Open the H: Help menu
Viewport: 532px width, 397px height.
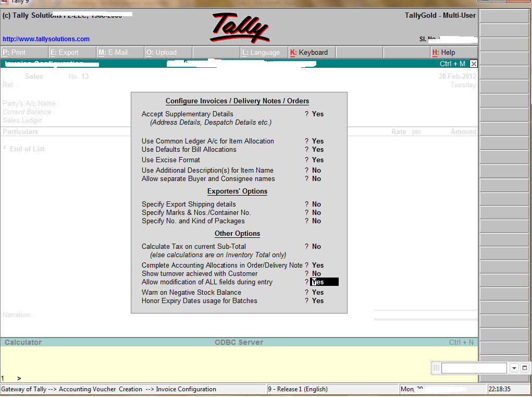pyautogui.click(x=454, y=52)
